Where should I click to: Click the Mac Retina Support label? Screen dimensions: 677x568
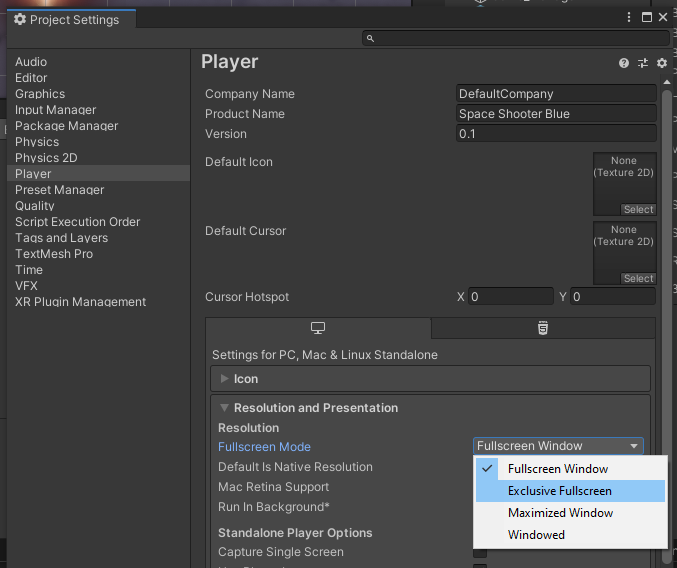(x=273, y=487)
